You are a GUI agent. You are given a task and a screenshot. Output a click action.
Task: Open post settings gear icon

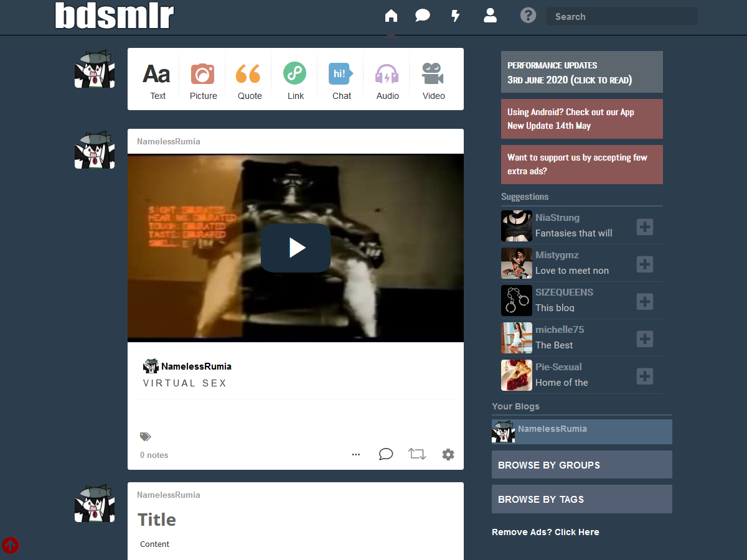[448, 455]
